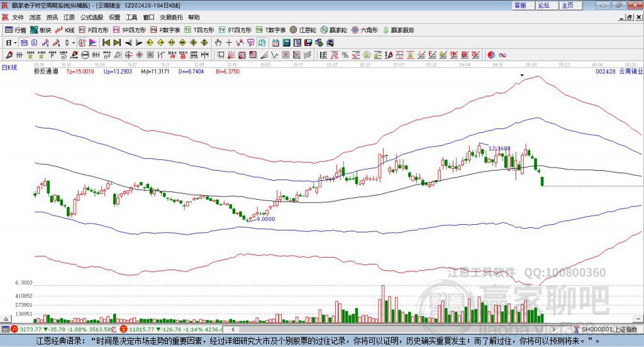The image size is (644, 347).
Task: Open the 文件 menu
Action: [x=18, y=17]
